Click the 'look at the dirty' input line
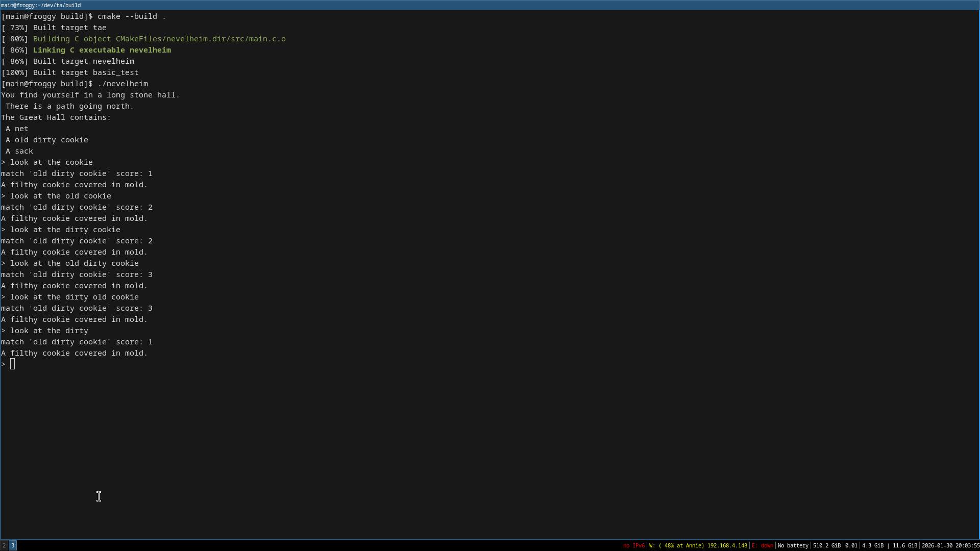Screen dimensions: 980x551 coord(49,331)
